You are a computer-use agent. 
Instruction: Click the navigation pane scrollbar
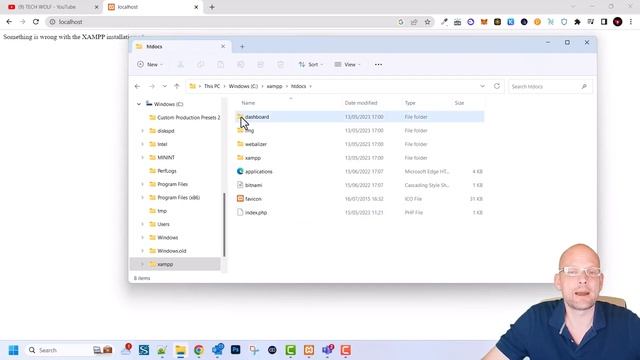point(224,224)
